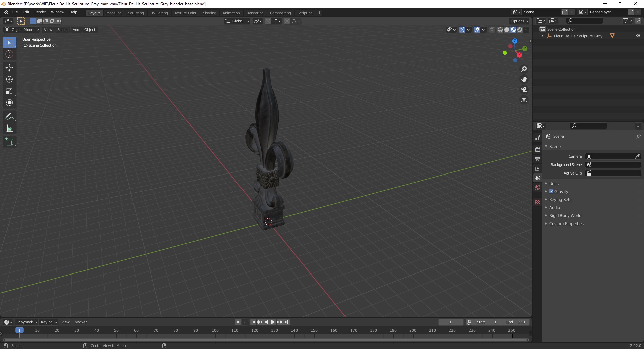The height and width of the screenshot is (349, 644).
Task: Click the Pan view hand icon
Action: pyautogui.click(x=524, y=80)
